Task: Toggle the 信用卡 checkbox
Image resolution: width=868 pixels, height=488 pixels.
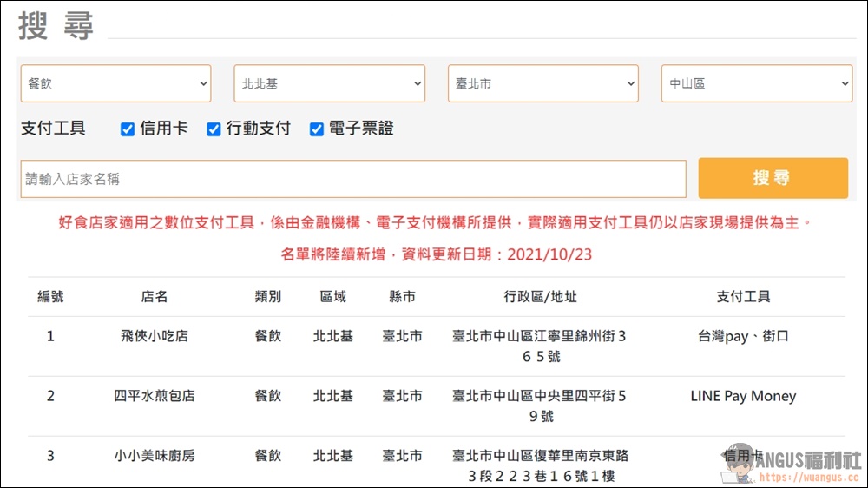Action: click(128, 129)
